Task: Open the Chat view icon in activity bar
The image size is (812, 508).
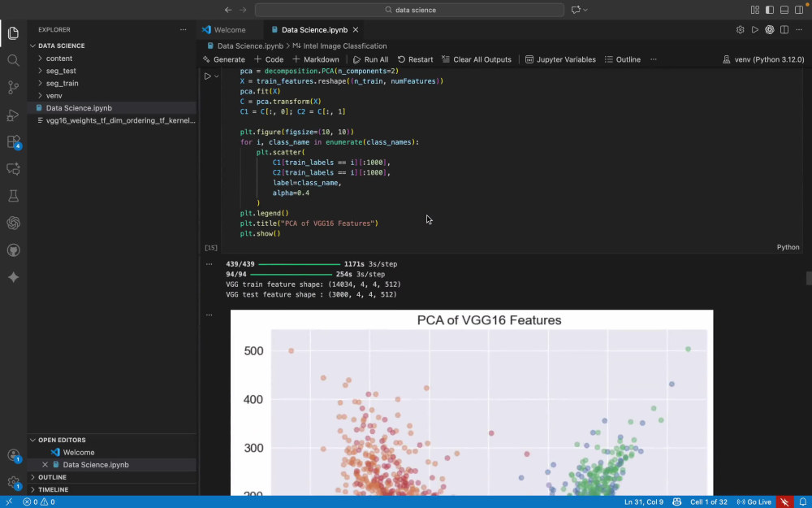Action: (x=14, y=169)
